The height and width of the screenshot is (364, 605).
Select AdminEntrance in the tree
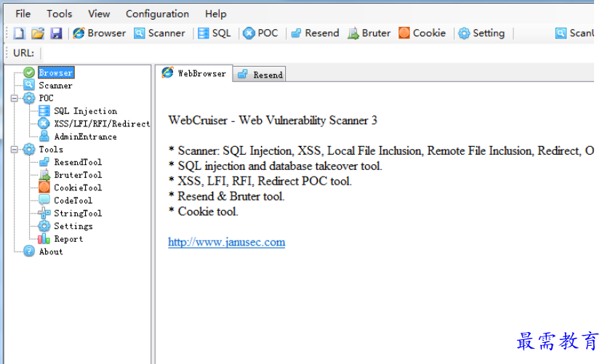click(85, 137)
